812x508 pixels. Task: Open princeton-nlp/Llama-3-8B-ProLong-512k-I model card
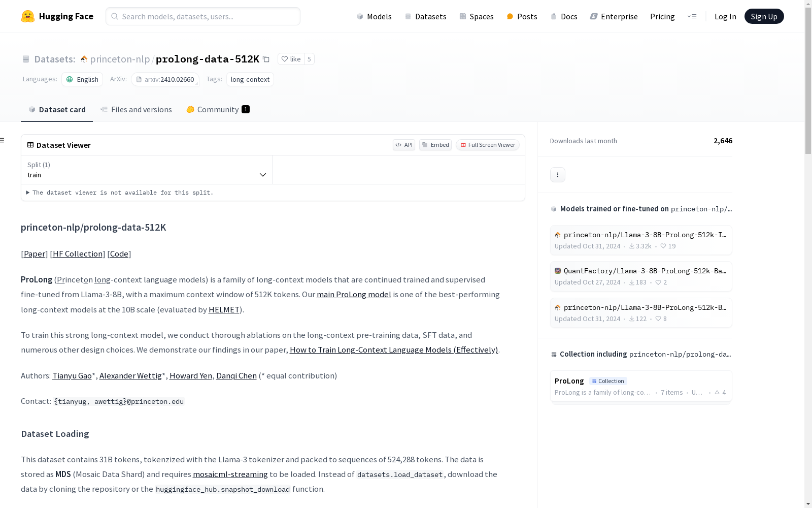(641, 240)
